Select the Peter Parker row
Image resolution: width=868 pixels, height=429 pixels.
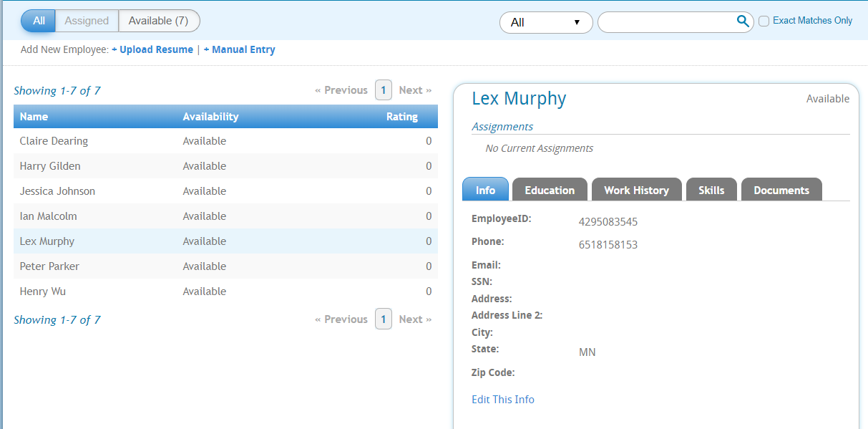coord(225,266)
